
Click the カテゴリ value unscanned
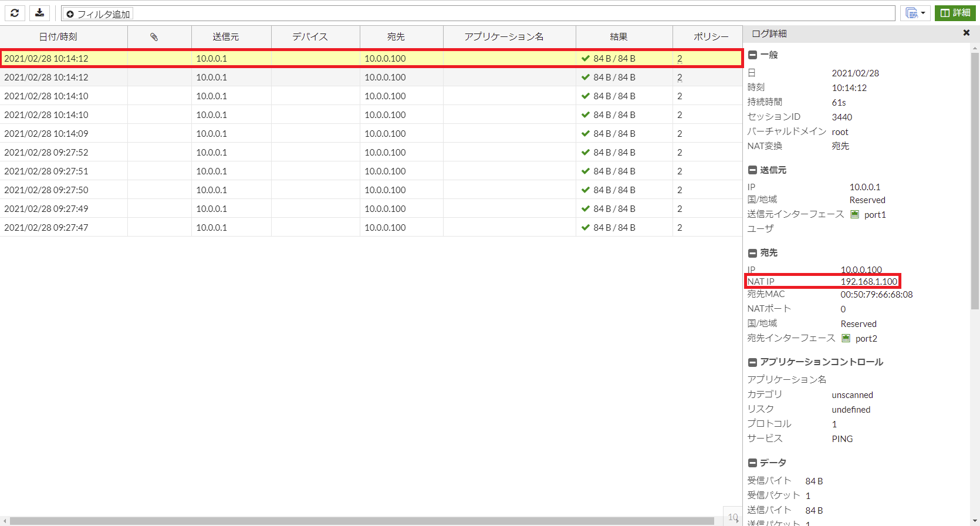pos(852,394)
